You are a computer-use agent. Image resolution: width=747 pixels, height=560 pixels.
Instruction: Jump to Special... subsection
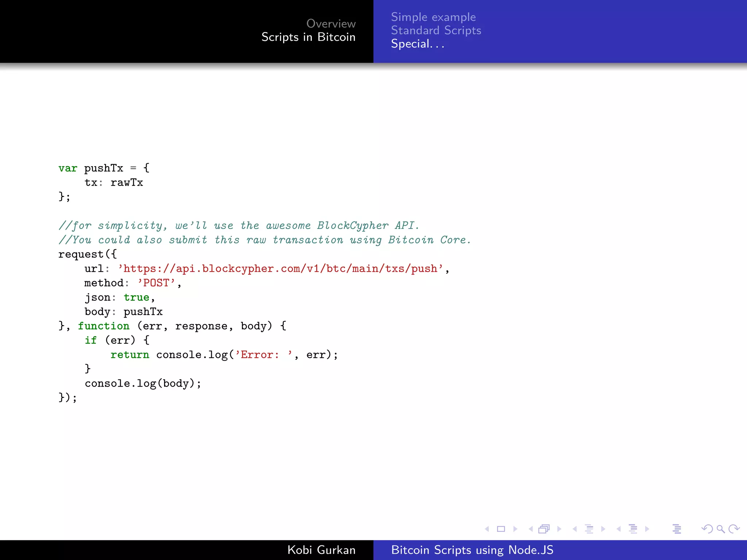pos(418,44)
